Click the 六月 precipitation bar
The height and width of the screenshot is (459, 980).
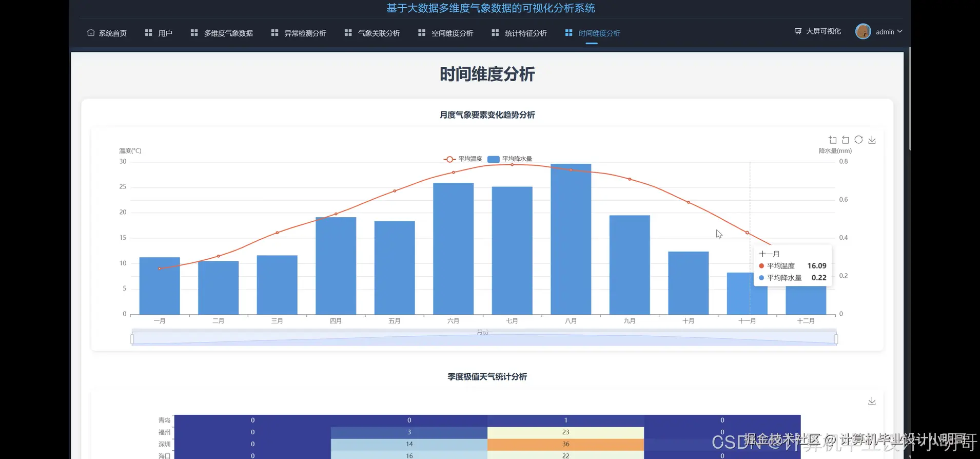click(x=453, y=248)
